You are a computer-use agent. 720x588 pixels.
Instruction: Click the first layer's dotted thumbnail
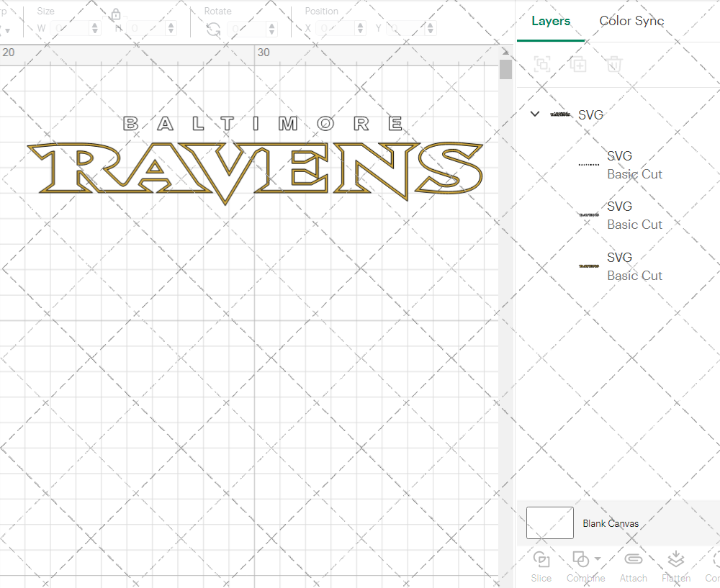pos(589,164)
